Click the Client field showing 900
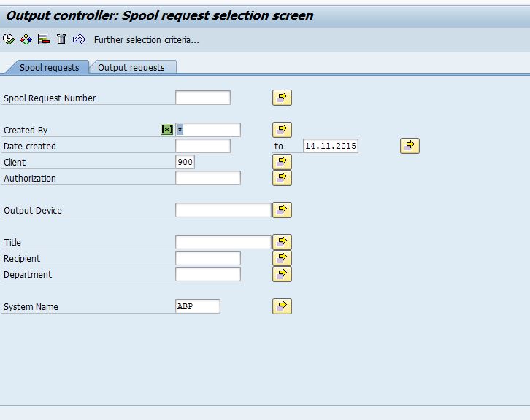Screen dimensions: 530x420 [x=185, y=162]
